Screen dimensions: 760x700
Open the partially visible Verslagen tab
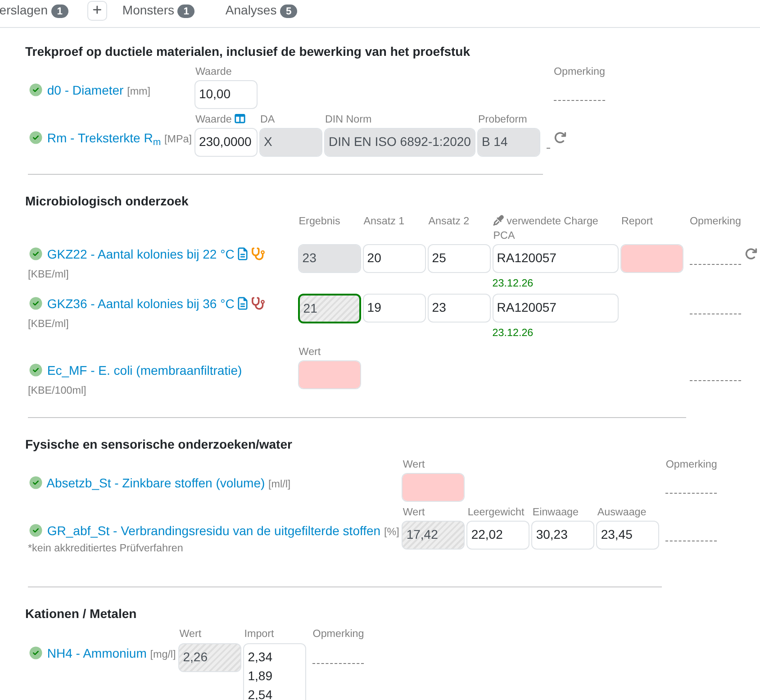34,10
